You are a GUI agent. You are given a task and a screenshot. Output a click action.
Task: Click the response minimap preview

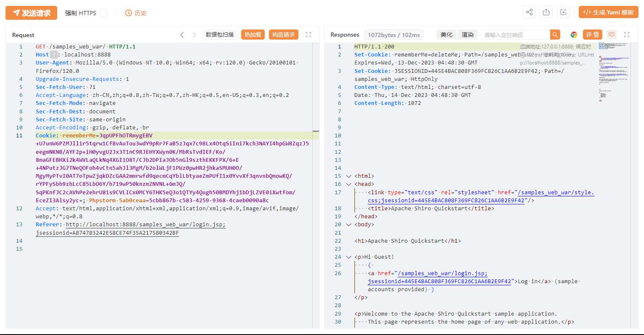click(x=614, y=72)
